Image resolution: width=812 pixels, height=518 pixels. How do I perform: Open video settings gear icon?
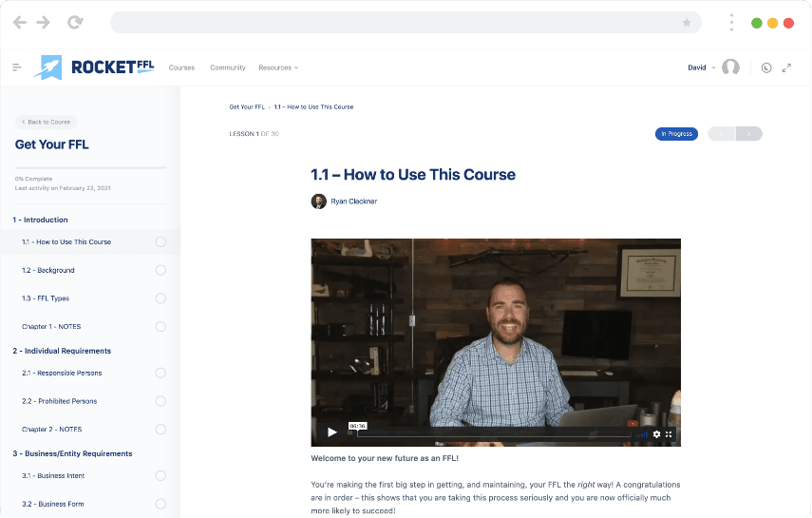pyautogui.click(x=656, y=433)
